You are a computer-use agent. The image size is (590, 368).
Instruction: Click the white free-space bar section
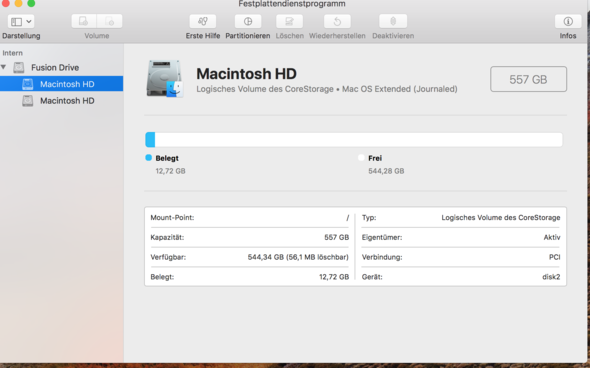pos(359,140)
